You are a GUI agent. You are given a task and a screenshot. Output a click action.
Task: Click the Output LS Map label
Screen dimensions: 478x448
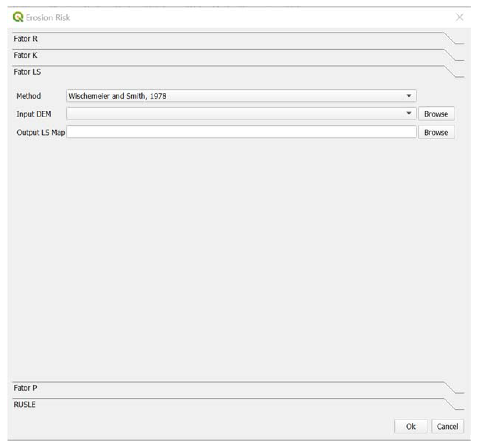tap(41, 132)
